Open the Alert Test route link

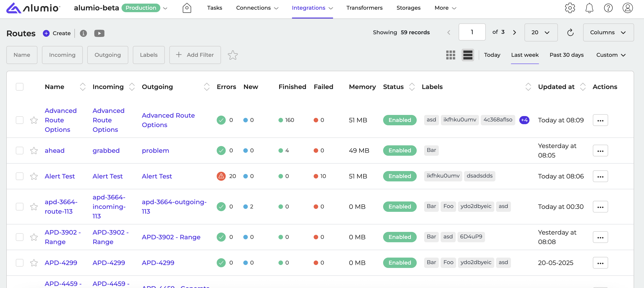(60, 176)
